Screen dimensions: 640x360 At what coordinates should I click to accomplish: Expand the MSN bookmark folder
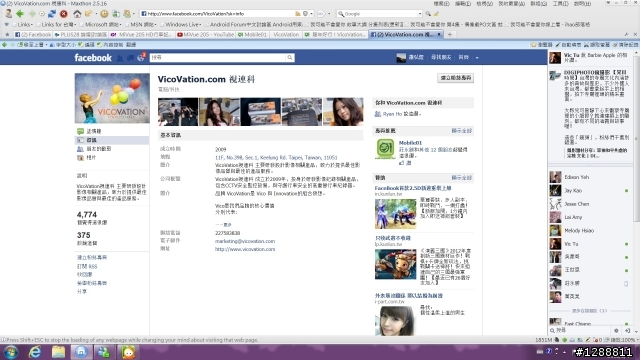click(141, 24)
